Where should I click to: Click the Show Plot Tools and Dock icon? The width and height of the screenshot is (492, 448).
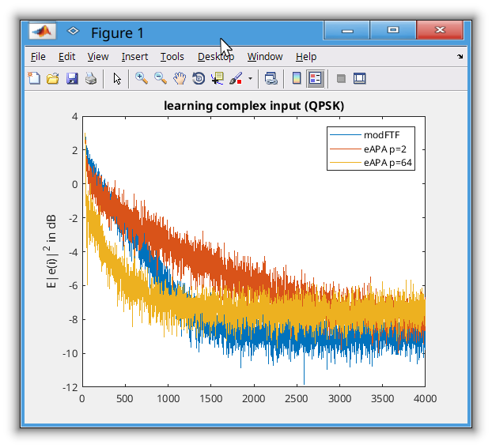coord(360,78)
